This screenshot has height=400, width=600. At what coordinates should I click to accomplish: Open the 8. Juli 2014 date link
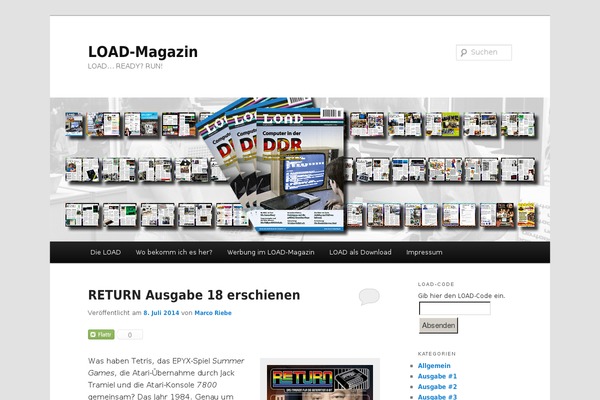pos(161,313)
